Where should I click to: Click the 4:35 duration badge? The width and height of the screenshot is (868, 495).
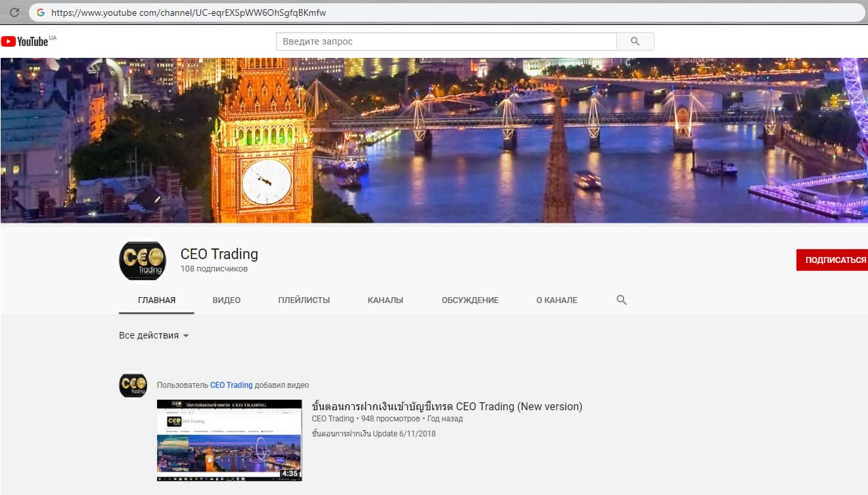(290, 473)
